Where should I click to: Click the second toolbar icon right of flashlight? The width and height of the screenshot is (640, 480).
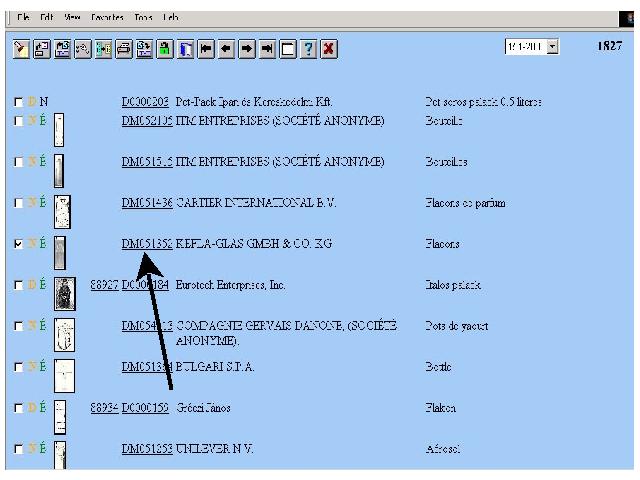tap(62, 49)
